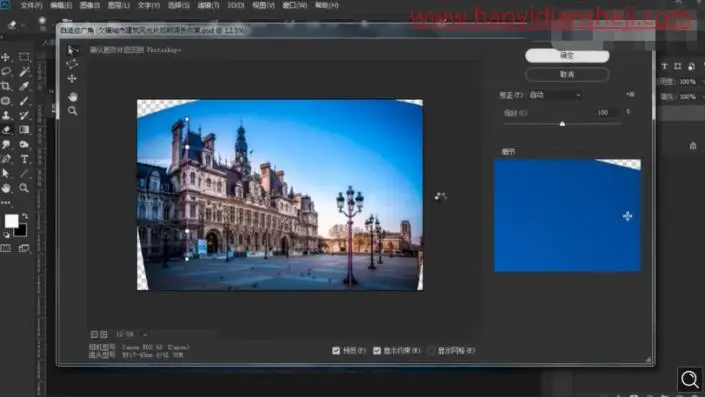Select the dialog's Hand tool

coord(72,97)
